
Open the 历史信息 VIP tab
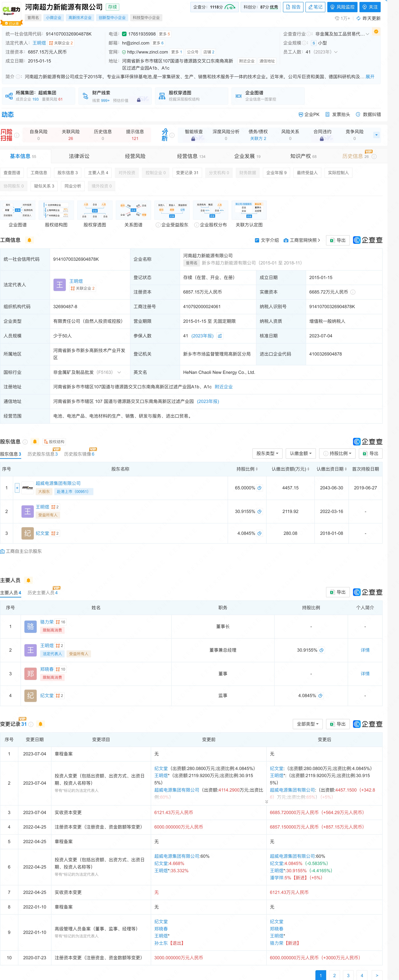359,156
